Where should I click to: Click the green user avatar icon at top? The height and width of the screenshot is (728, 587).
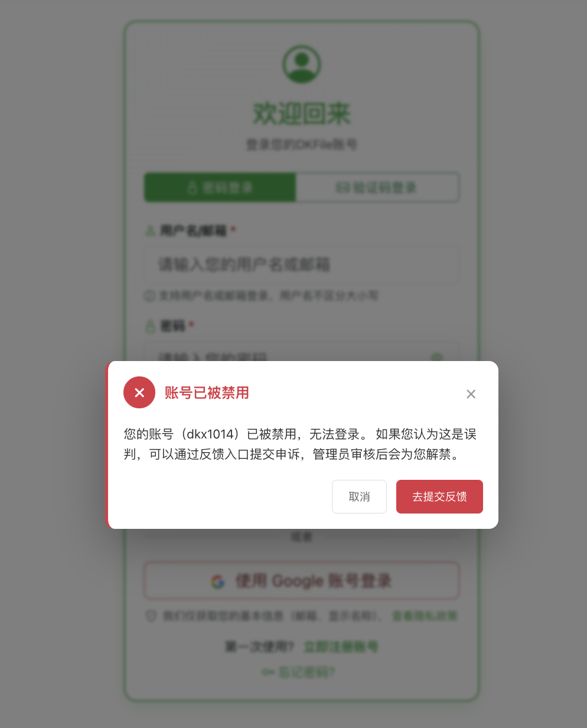(302, 64)
